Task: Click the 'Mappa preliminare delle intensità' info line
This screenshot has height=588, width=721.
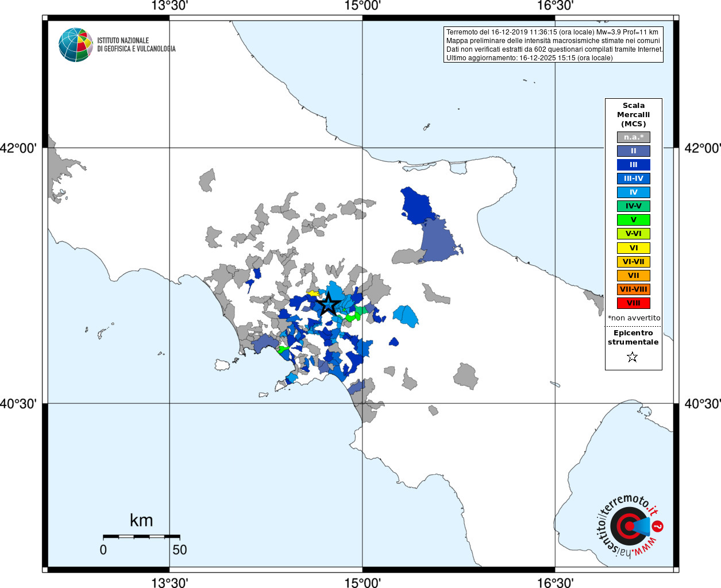Action: pos(553,41)
